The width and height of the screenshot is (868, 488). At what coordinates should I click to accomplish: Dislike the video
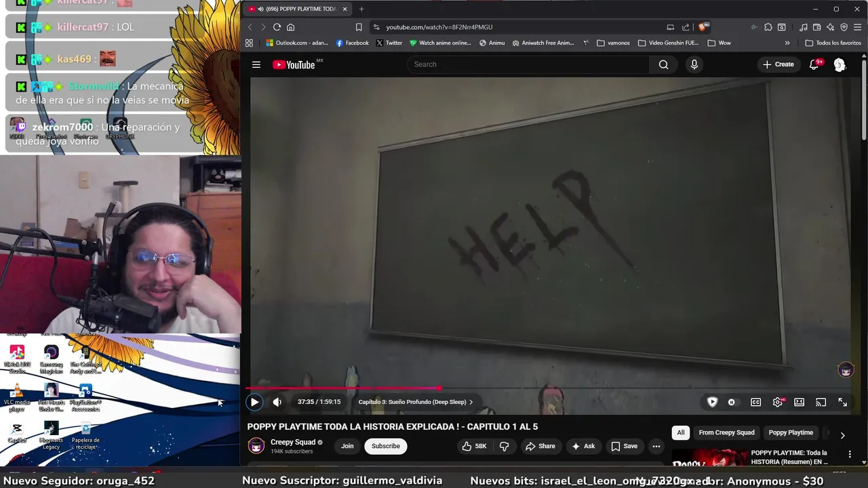coord(504,446)
